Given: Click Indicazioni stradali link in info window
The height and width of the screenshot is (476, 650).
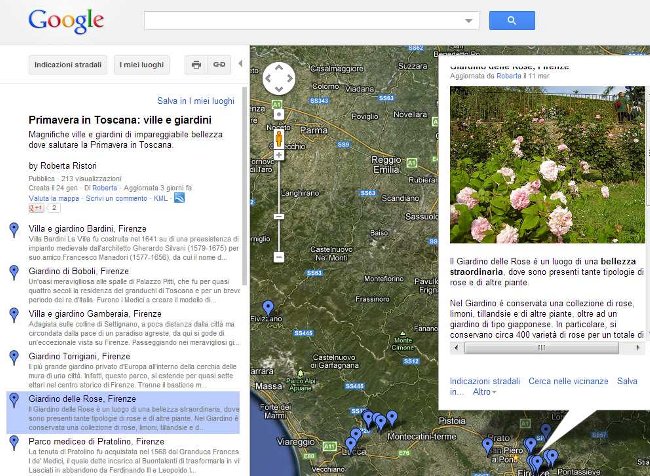Looking at the screenshot, I should (485, 381).
